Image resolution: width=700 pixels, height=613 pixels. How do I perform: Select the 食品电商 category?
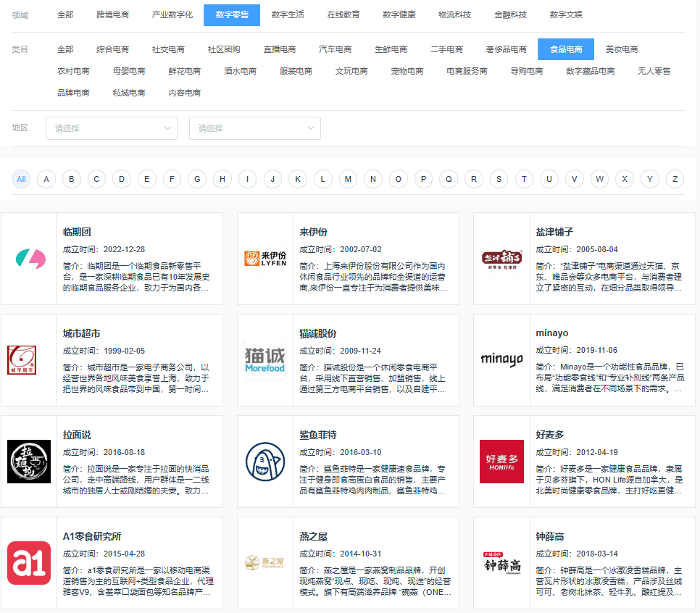point(566,49)
